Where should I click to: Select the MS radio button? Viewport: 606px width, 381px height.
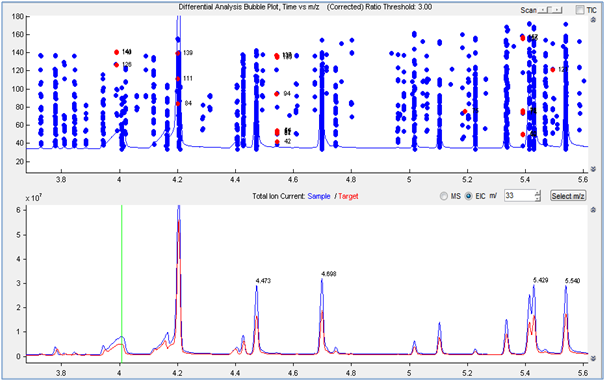click(x=444, y=196)
